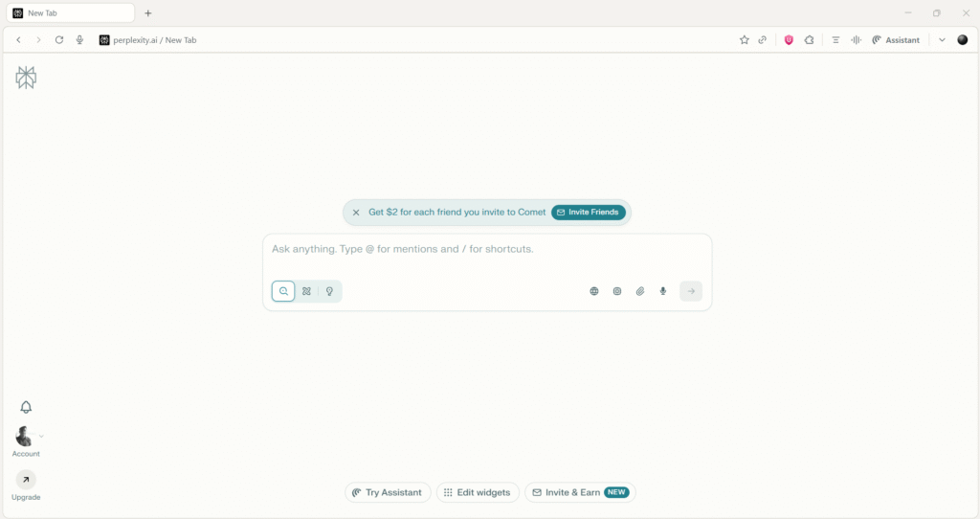Screen dimensions: 980x519
Task: Start dictation with the search box microphone
Action: tap(663, 291)
